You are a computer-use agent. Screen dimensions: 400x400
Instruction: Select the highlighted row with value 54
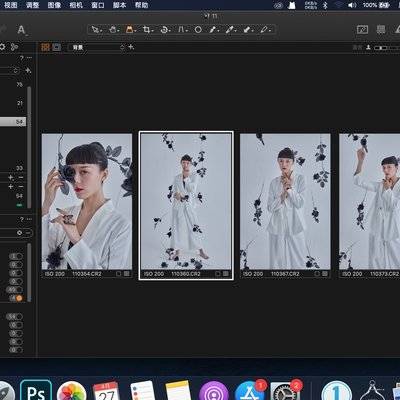click(13, 122)
